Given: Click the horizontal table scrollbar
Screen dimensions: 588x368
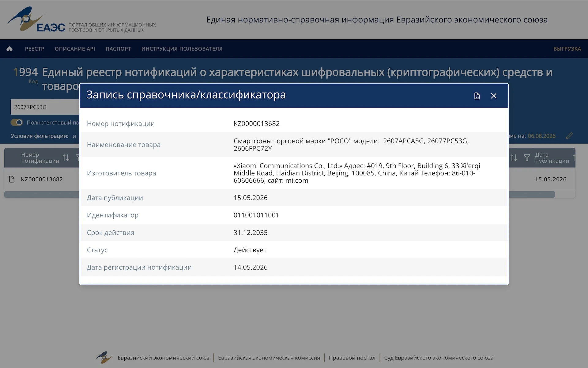Looking at the screenshot, I should click(x=279, y=195).
